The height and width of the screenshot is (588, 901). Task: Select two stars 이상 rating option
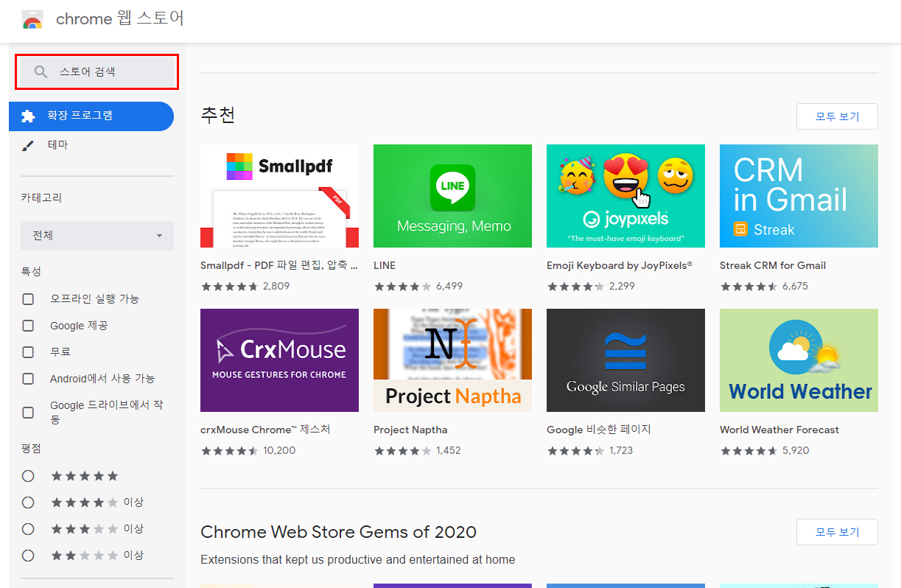tap(28, 556)
